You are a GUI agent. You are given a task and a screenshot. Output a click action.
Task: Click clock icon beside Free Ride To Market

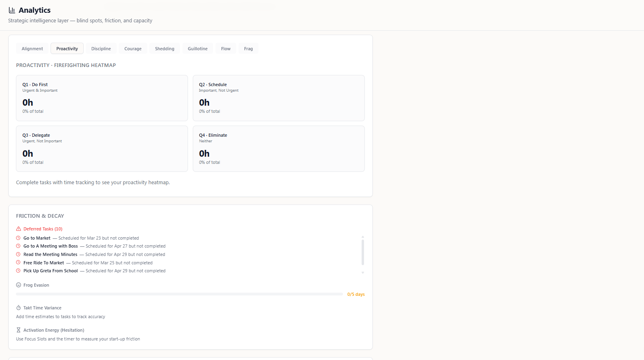point(18,262)
